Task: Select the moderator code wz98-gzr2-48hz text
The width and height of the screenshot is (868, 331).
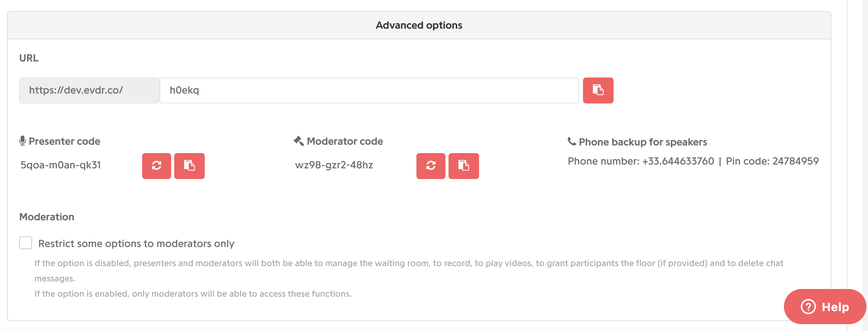Action: (334, 165)
